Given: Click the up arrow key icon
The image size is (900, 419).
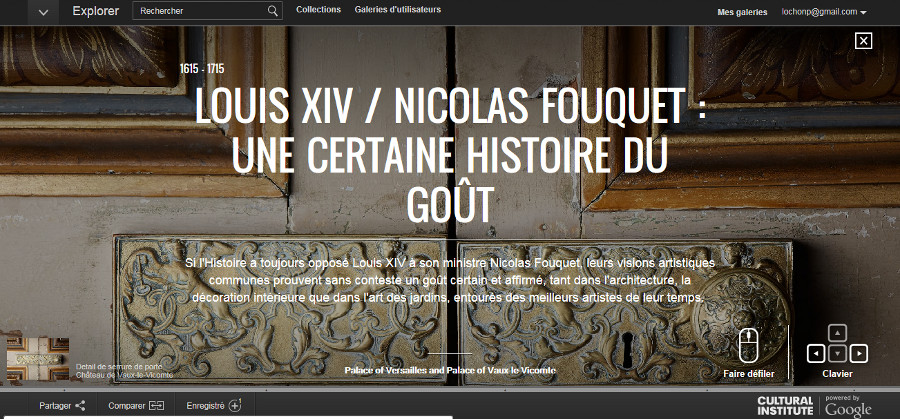Looking at the screenshot, I should 837,333.
